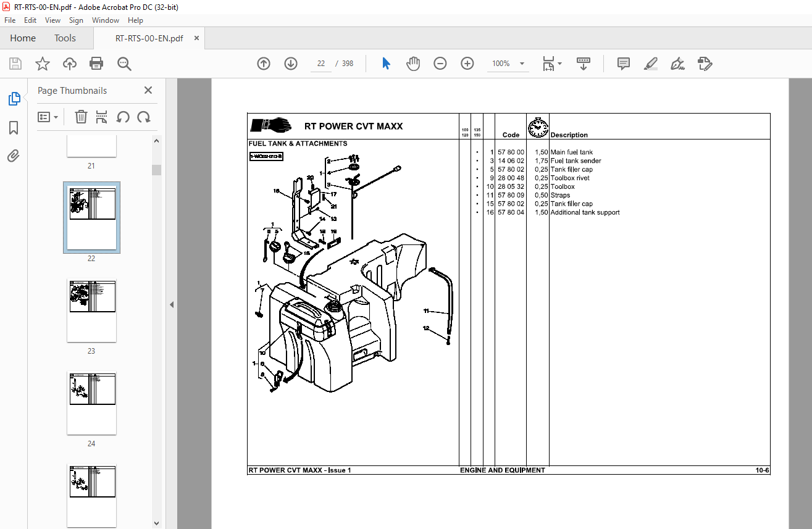
Task: Click the extract pages icon
Action: [x=102, y=117]
